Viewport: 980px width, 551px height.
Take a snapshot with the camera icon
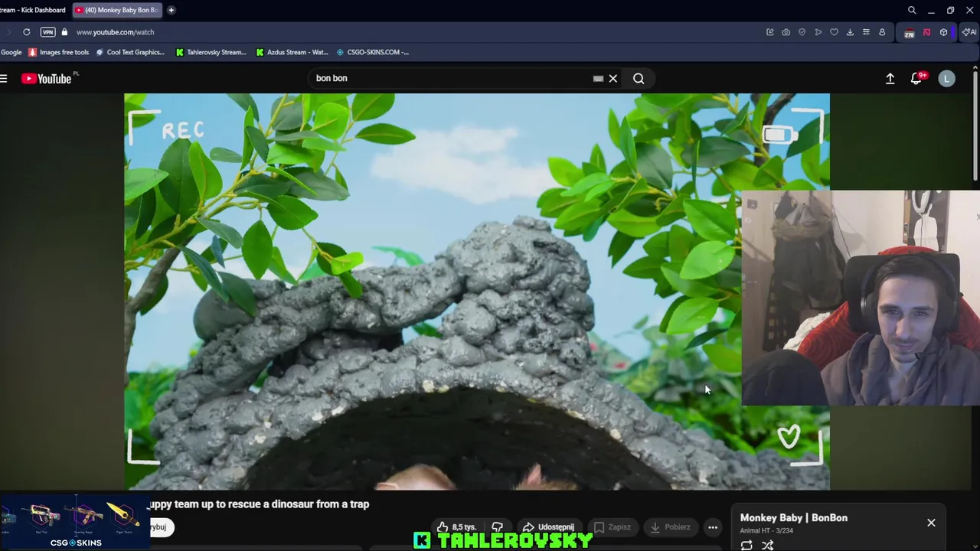[x=786, y=32]
